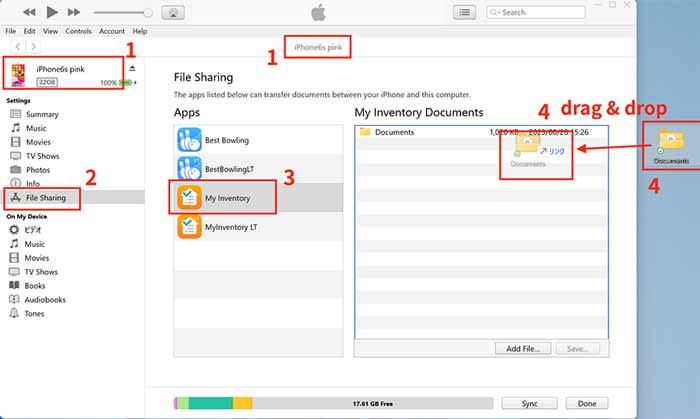Eject iPhone6s pink with the eject icon
Screen dimensions: 700x419
[132, 68]
